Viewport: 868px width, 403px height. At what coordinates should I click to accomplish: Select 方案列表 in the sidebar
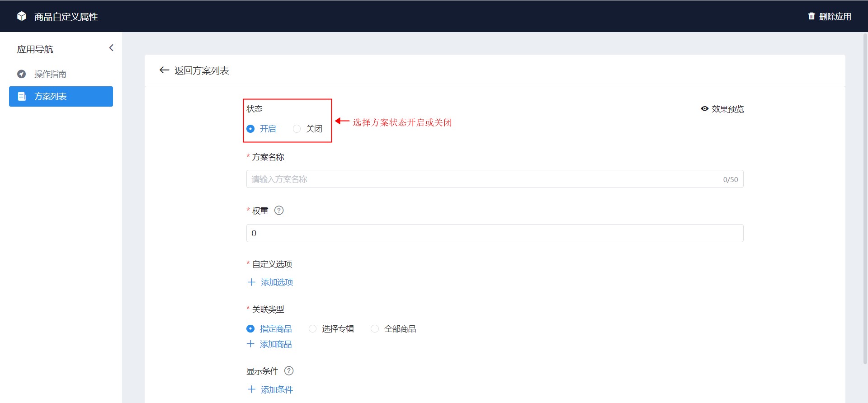[61, 96]
